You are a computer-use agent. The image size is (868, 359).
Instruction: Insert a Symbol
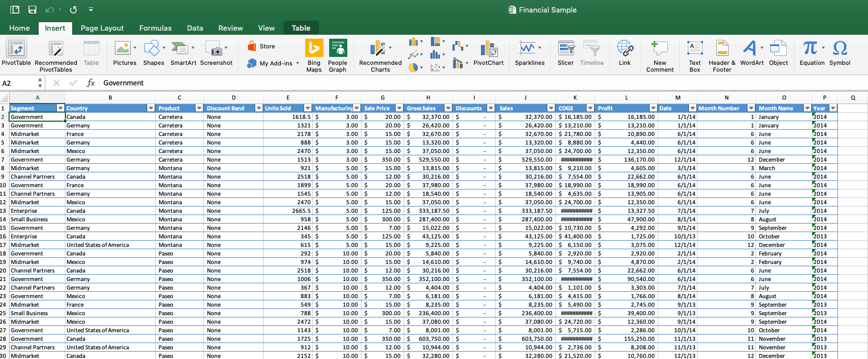[840, 54]
